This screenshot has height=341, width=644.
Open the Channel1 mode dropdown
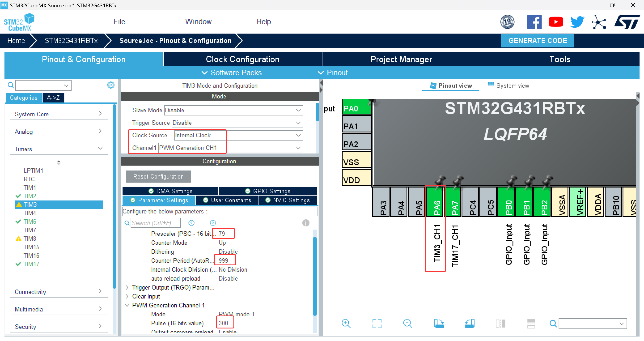click(x=231, y=148)
